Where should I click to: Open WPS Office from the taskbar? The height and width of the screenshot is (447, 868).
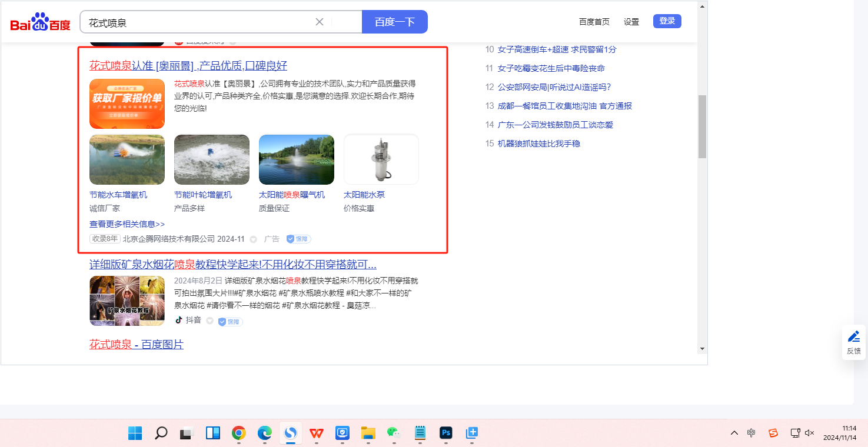tap(317, 433)
